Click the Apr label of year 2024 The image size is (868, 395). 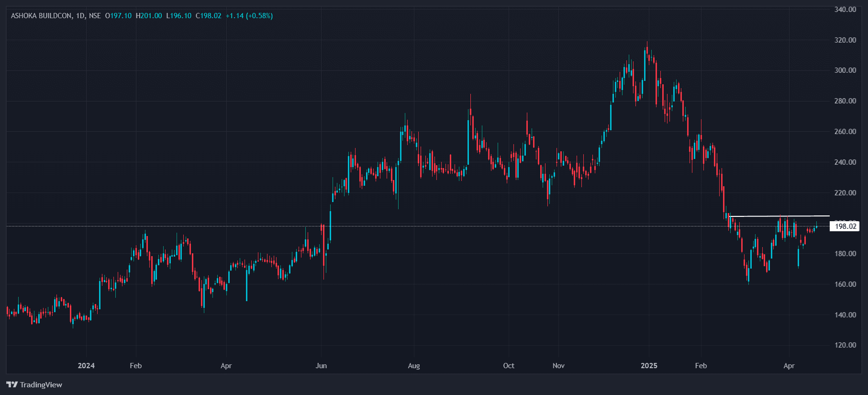point(226,366)
